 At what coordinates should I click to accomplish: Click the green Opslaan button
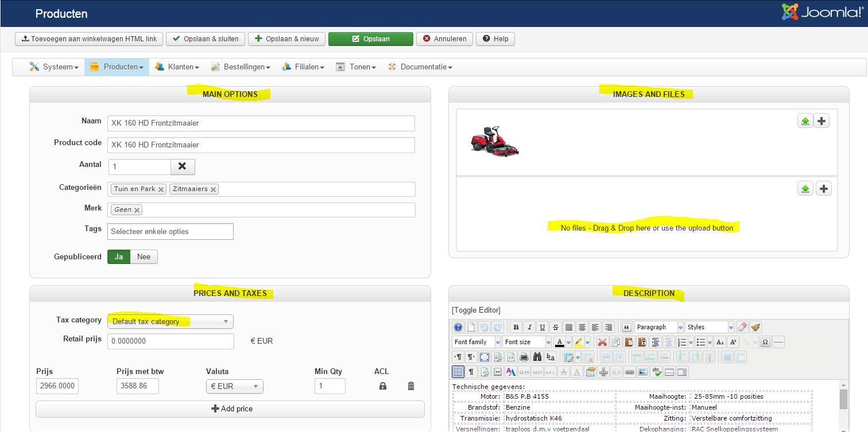371,39
